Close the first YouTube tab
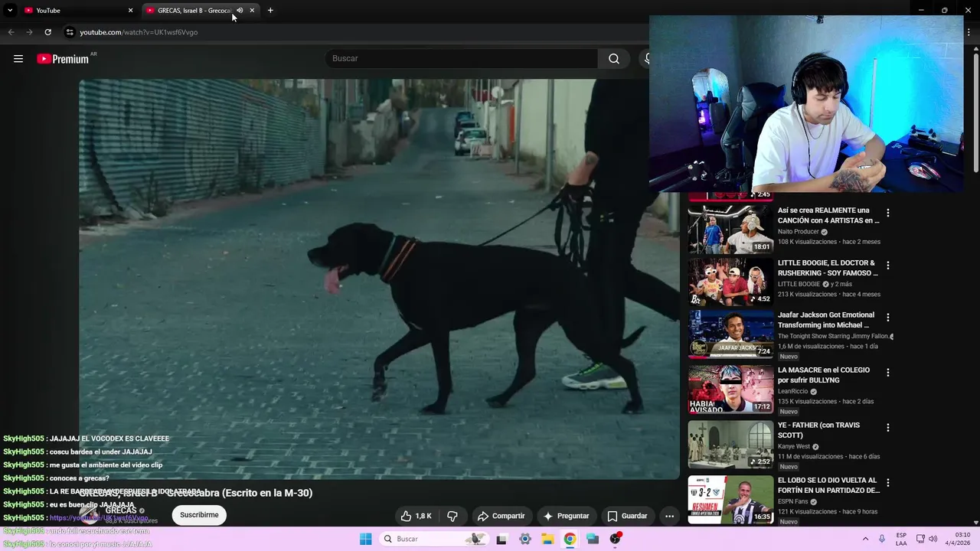 pos(130,10)
